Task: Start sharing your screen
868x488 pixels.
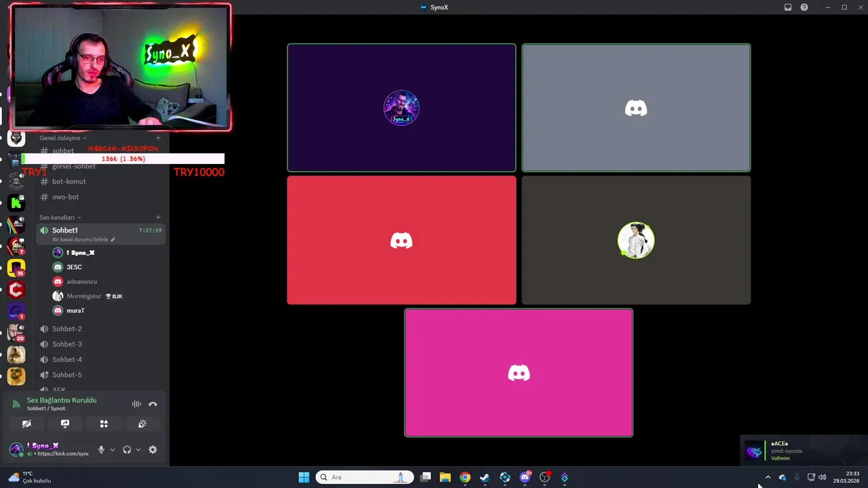Action: pyautogui.click(x=65, y=424)
